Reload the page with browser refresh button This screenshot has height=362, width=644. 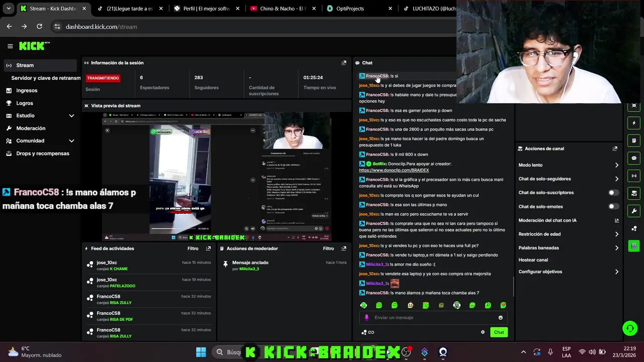(x=39, y=27)
